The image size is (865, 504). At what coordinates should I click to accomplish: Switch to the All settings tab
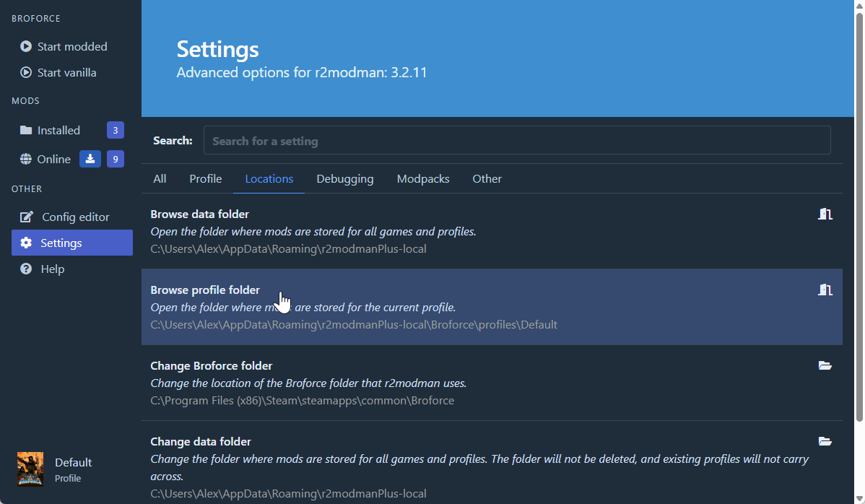[x=160, y=178]
